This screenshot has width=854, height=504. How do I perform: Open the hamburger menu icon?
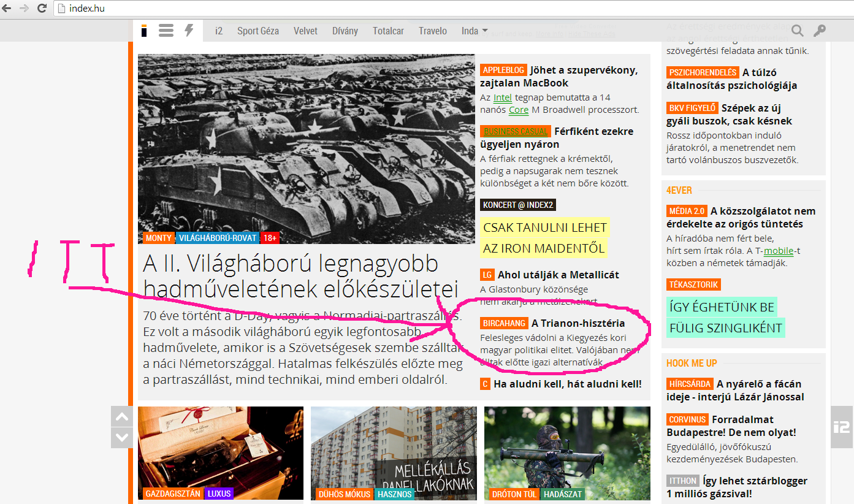(x=166, y=31)
